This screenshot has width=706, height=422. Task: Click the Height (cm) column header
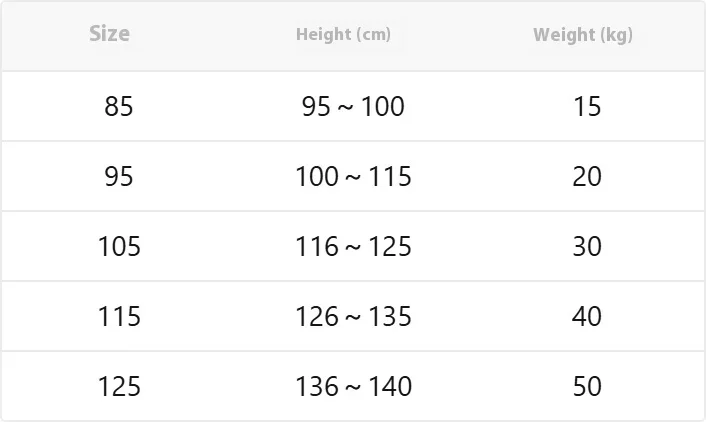coord(344,35)
